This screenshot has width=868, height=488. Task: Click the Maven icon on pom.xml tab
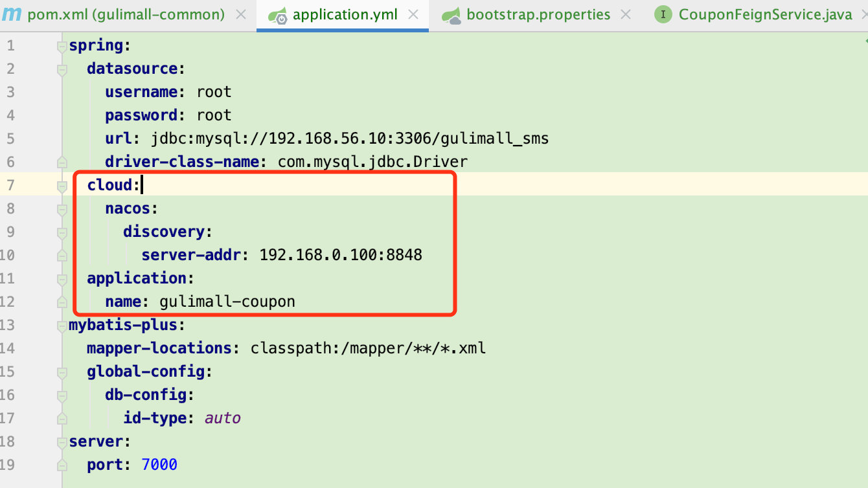tap(12, 14)
